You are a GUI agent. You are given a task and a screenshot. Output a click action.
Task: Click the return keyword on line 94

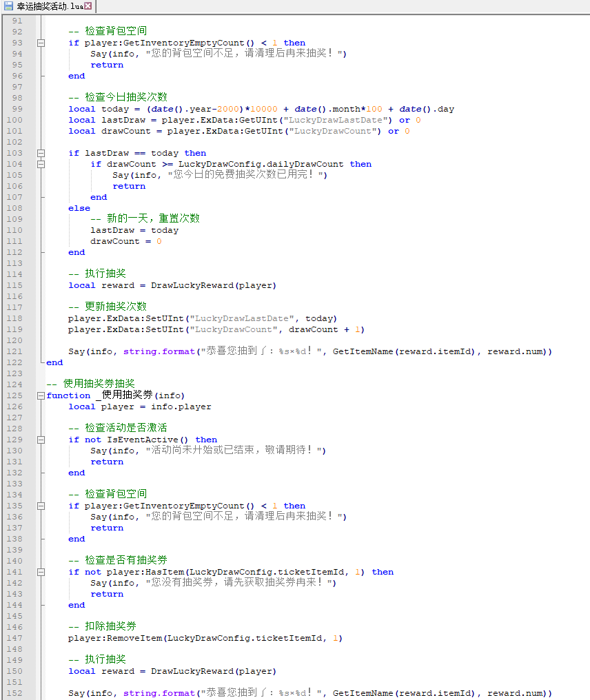(x=107, y=65)
